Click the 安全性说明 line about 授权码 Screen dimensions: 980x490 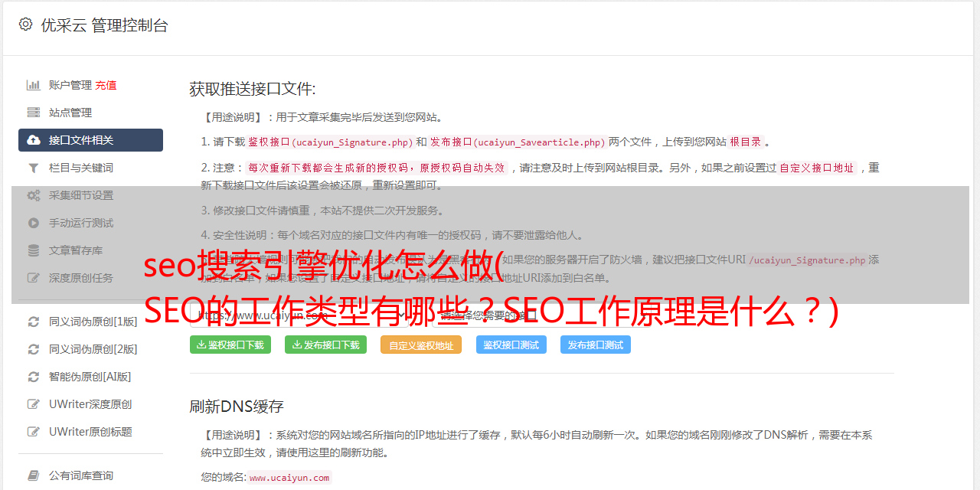tap(392, 235)
